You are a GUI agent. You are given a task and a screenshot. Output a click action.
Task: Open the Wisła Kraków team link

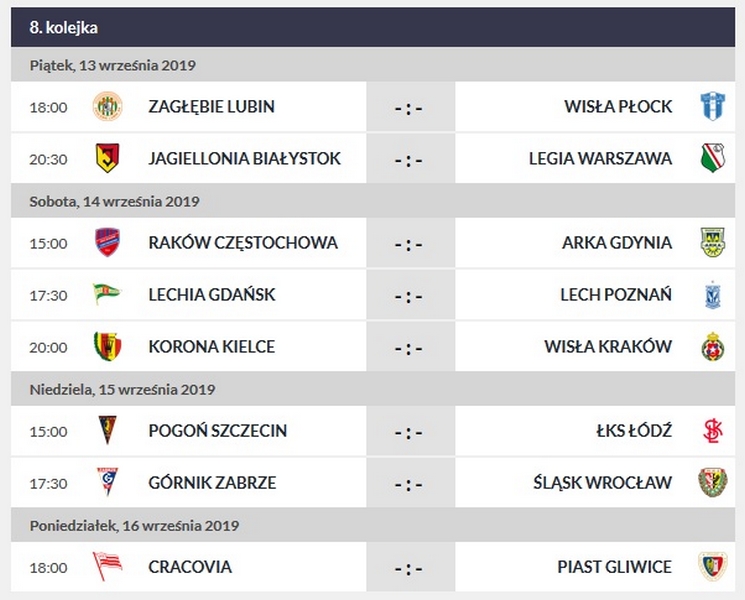pyautogui.click(x=607, y=347)
